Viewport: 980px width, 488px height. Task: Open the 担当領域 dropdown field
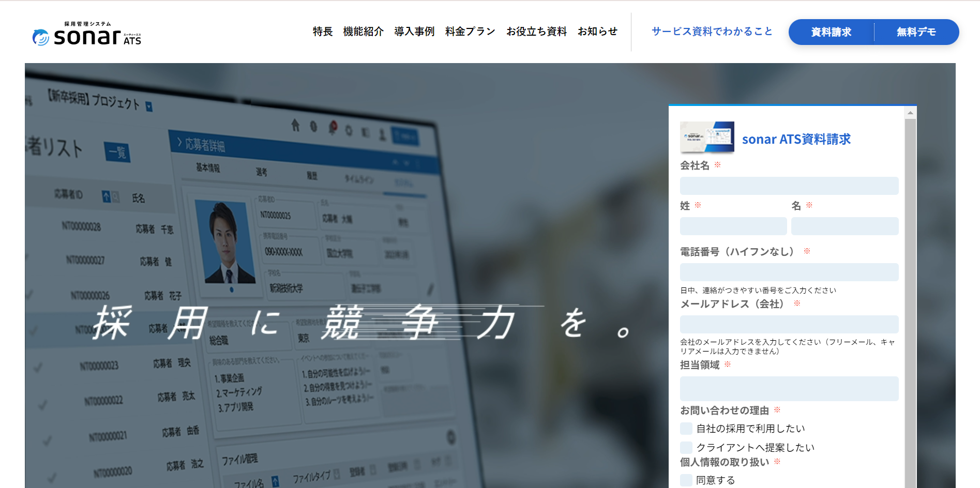click(789, 389)
